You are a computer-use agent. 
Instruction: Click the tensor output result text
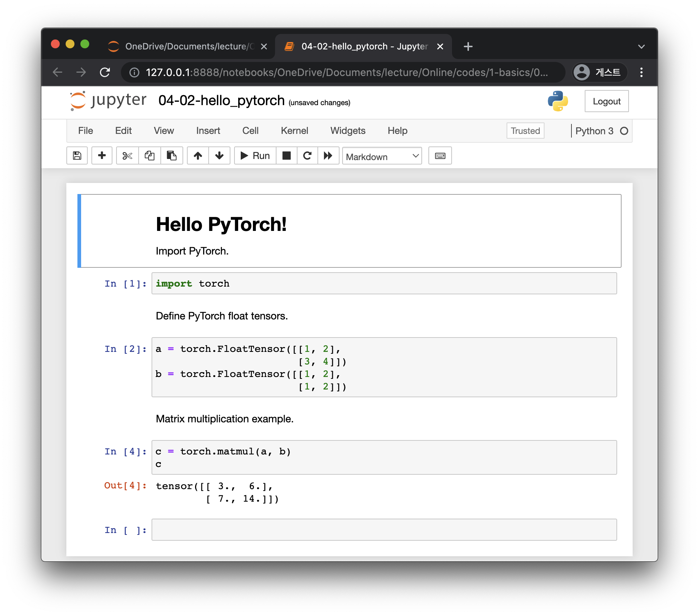coord(217,492)
